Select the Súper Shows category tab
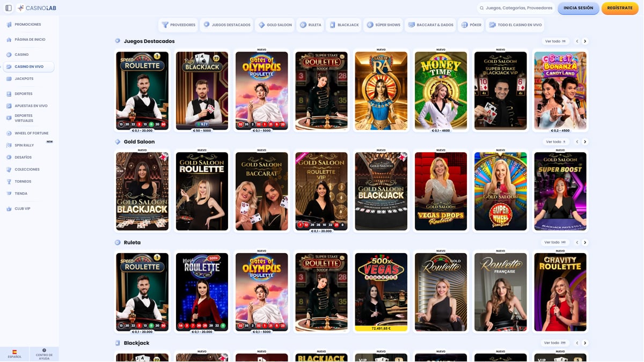Viewport: 644px width, 362px height. [384, 25]
